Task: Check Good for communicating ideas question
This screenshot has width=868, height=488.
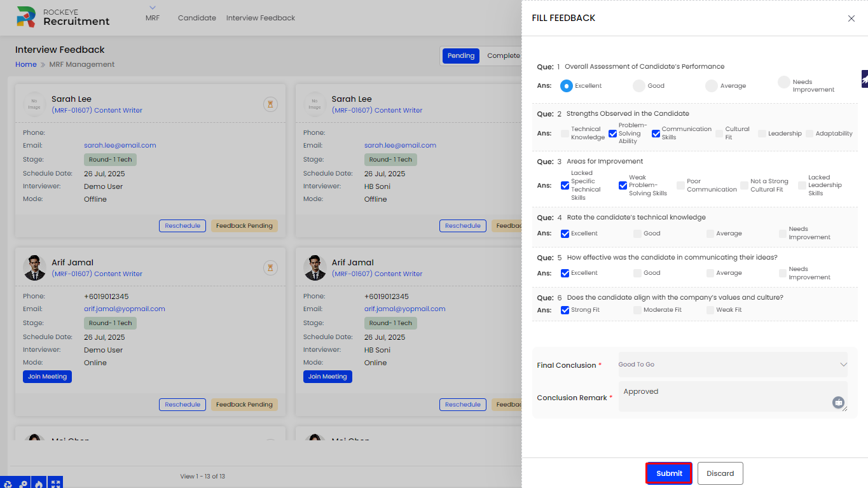Action: click(x=637, y=273)
